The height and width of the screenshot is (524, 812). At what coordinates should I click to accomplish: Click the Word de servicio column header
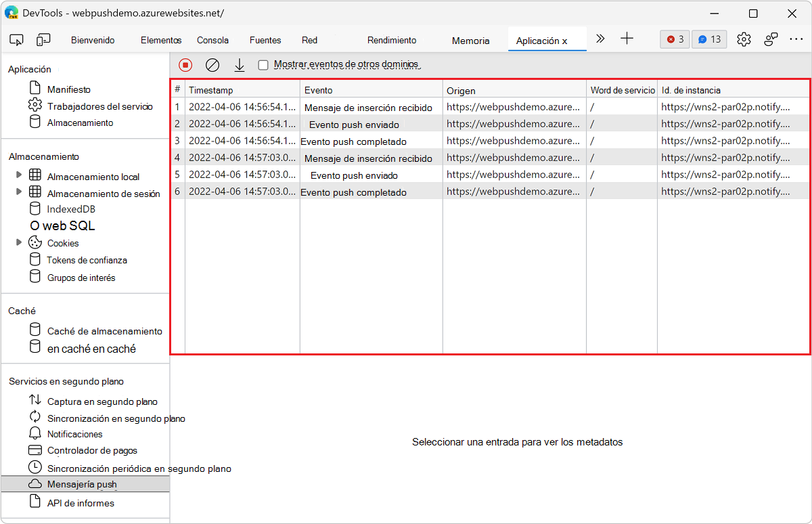coord(622,89)
